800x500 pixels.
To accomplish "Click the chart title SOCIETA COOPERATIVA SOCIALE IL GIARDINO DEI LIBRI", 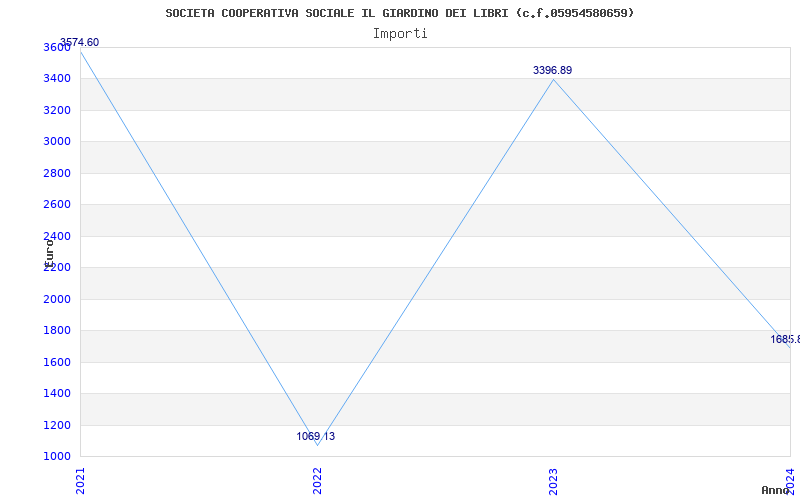I will pyautogui.click(x=399, y=13).
